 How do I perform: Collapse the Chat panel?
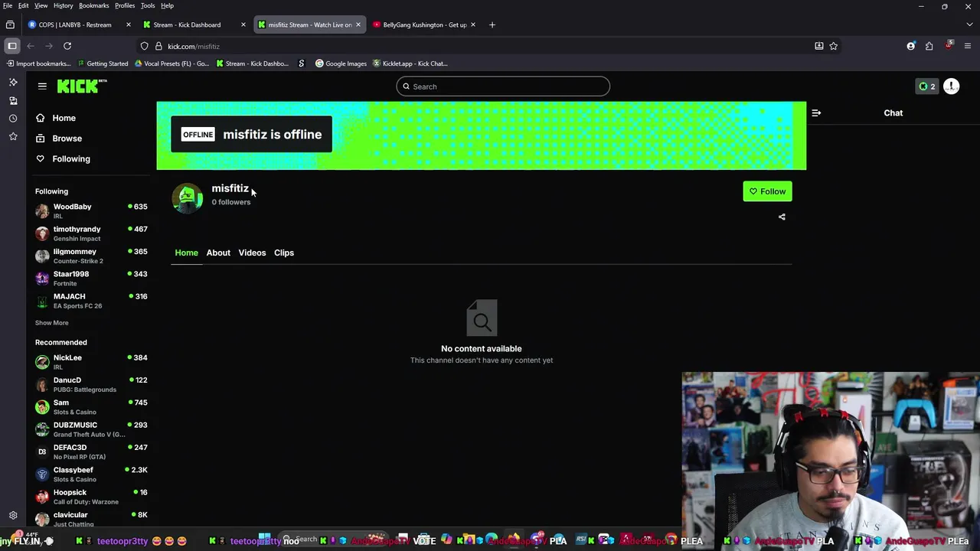click(x=816, y=112)
